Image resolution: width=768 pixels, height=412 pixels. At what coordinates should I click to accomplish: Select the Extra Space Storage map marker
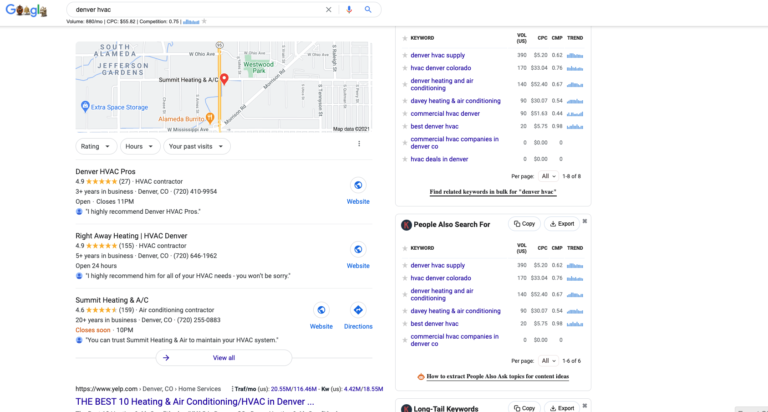pos(85,106)
